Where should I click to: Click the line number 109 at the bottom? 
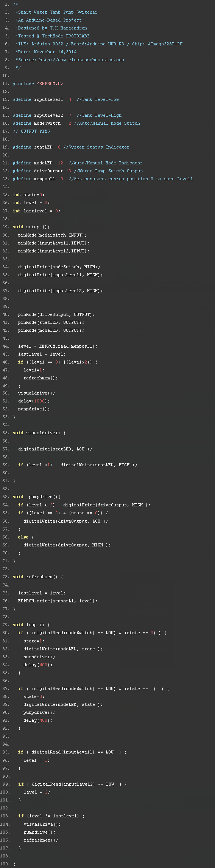[5, 864]
